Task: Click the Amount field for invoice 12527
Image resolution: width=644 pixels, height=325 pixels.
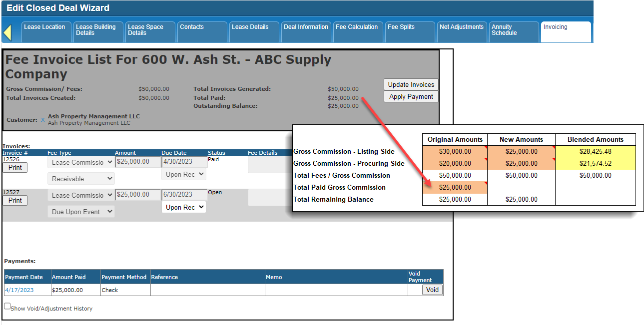Action: click(137, 195)
